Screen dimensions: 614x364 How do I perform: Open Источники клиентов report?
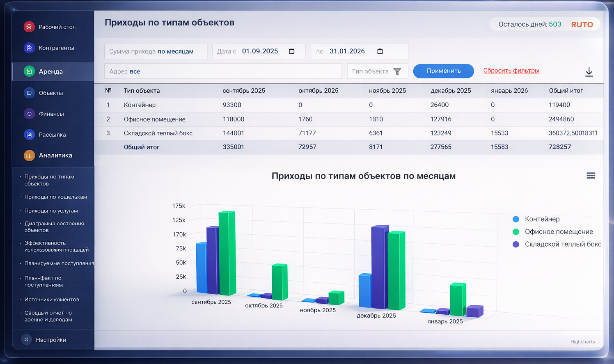(52, 300)
